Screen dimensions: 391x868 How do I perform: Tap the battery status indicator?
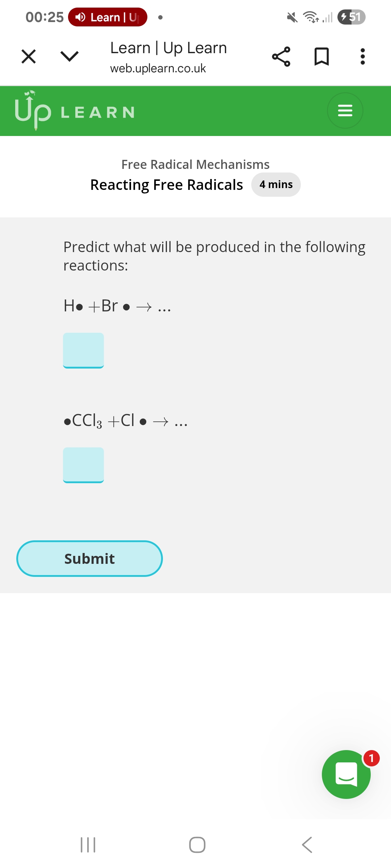(351, 17)
